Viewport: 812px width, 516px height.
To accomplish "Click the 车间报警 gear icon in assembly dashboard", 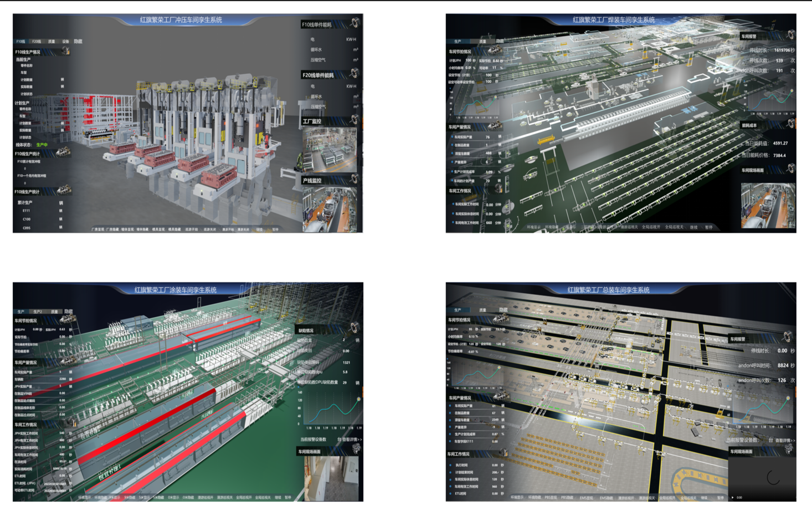I will [787, 337].
